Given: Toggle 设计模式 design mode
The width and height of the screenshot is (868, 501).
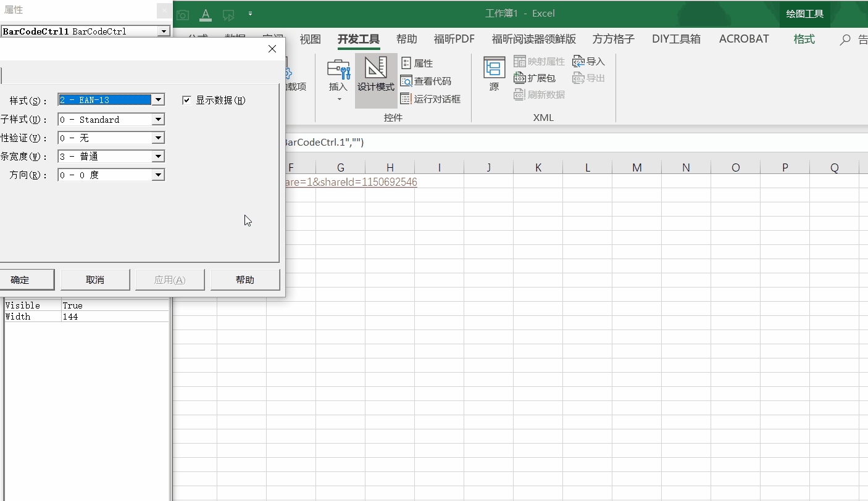Looking at the screenshot, I should [x=376, y=81].
